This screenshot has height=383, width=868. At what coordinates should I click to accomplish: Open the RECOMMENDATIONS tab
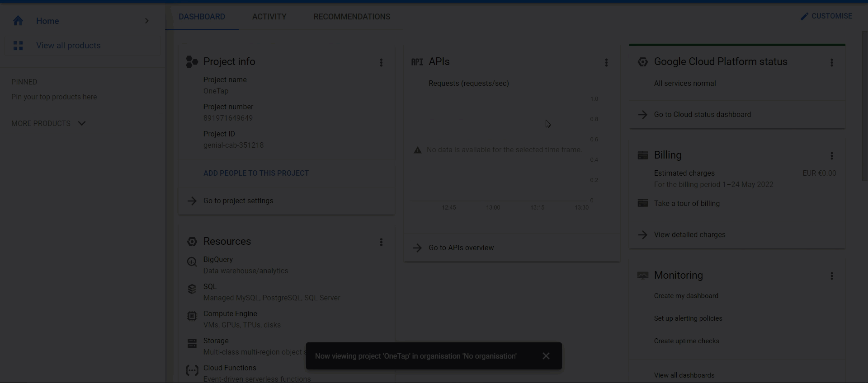pos(352,17)
